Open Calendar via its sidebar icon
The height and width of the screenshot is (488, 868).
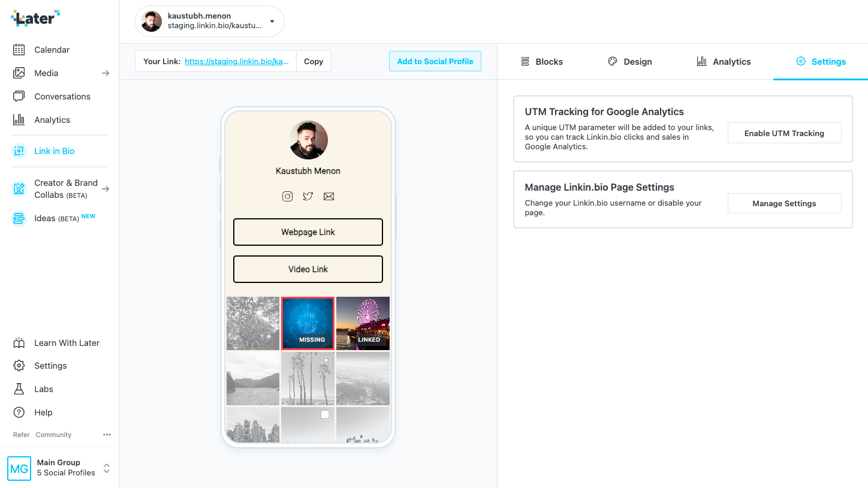pyautogui.click(x=19, y=50)
